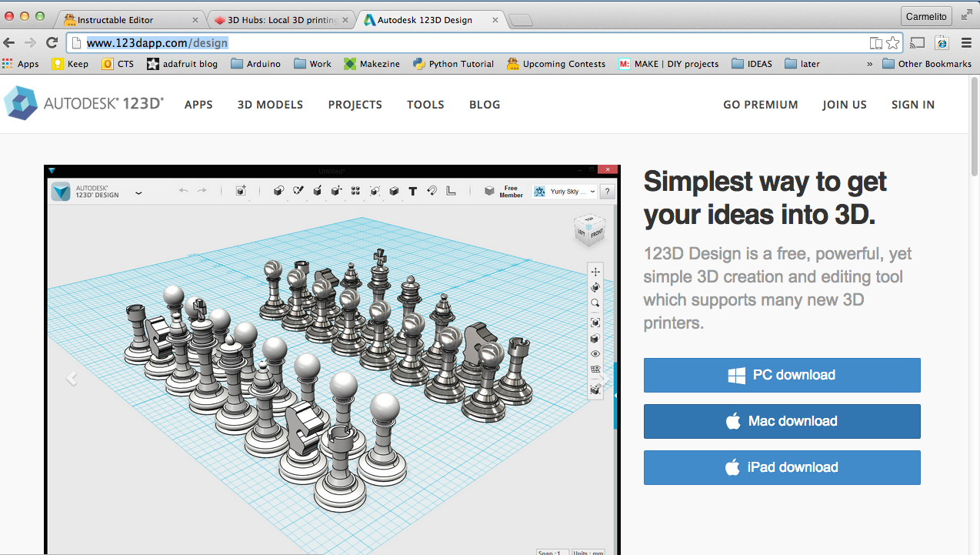Select the Zoom magnifier in preview navigation bar
Screen dimensions: 980x555
[595, 303]
